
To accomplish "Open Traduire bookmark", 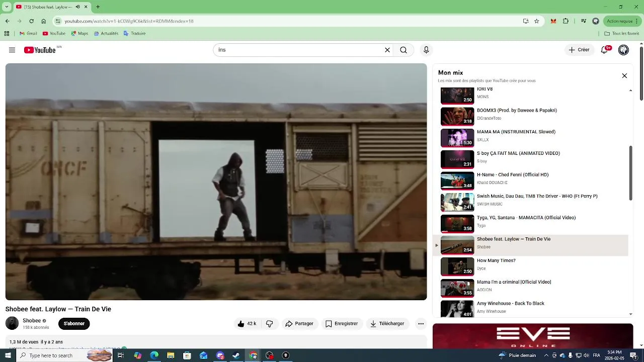I will (x=134, y=34).
